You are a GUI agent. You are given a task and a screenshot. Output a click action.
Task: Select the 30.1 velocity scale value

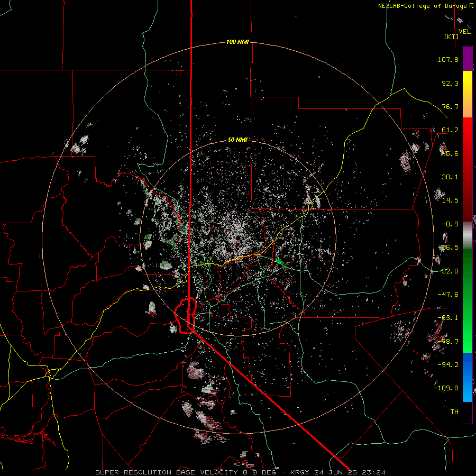click(x=450, y=177)
